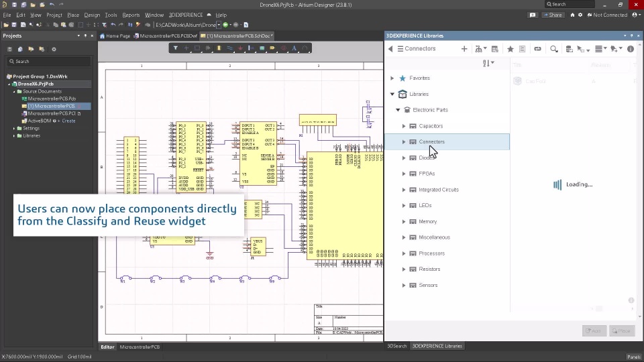Open the sort order dropdown above tree

(x=488, y=63)
